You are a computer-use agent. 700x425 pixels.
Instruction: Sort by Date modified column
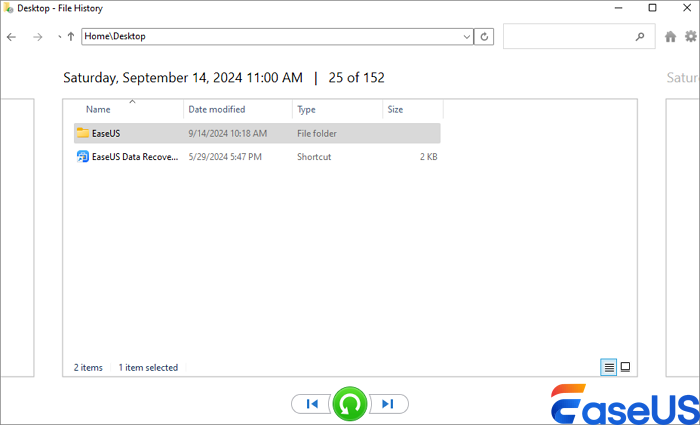pos(217,109)
